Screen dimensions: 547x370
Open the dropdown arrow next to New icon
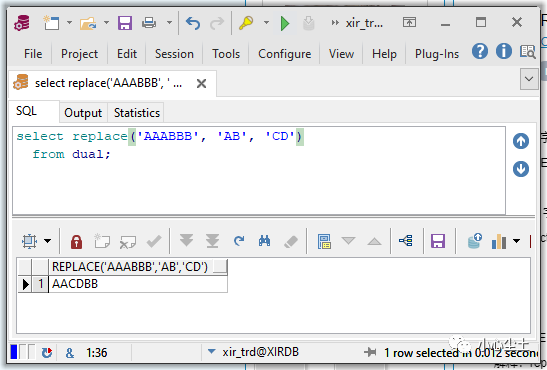tap(69, 23)
